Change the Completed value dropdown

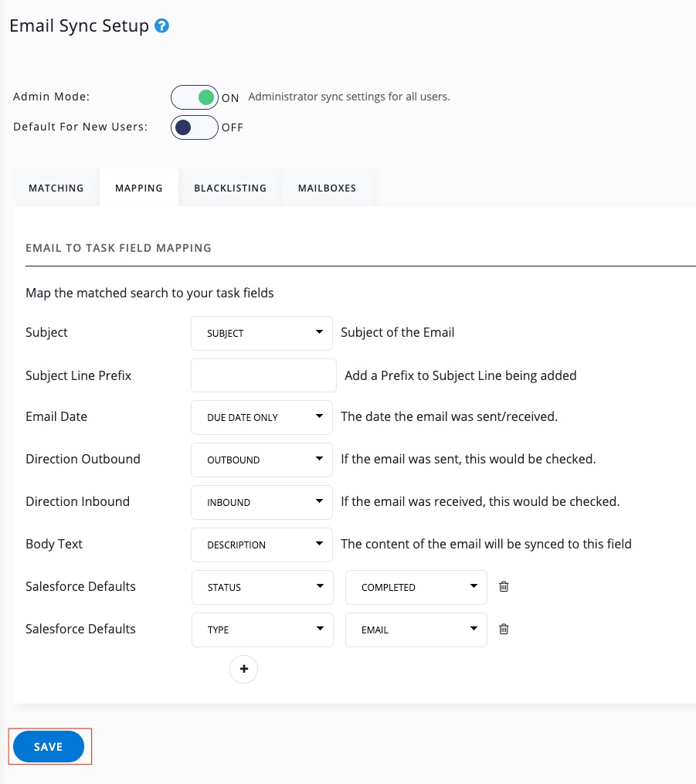click(x=416, y=587)
